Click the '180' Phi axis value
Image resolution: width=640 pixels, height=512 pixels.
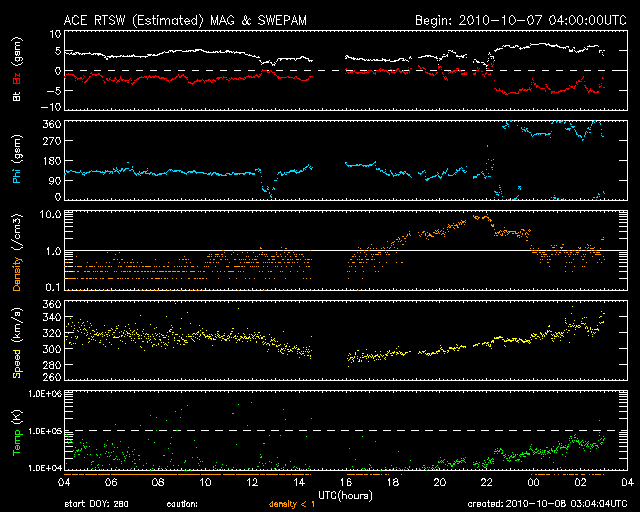click(x=52, y=161)
